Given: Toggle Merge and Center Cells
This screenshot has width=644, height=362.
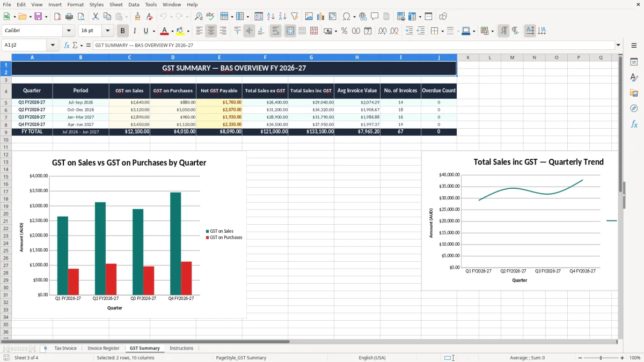Looking at the screenshot, I should click(x=290, y=31).
